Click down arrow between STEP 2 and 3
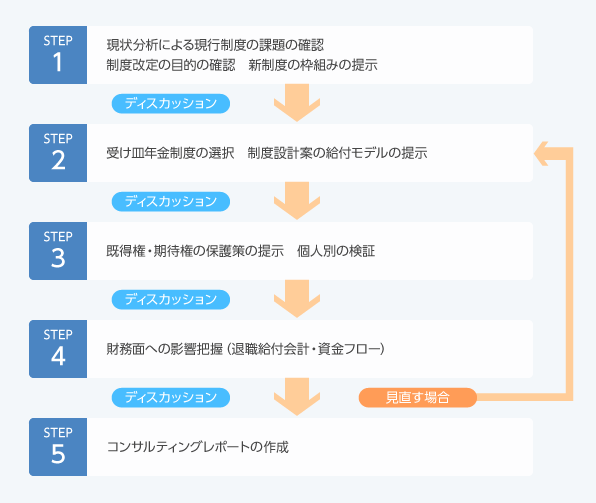 coord(297,201)
